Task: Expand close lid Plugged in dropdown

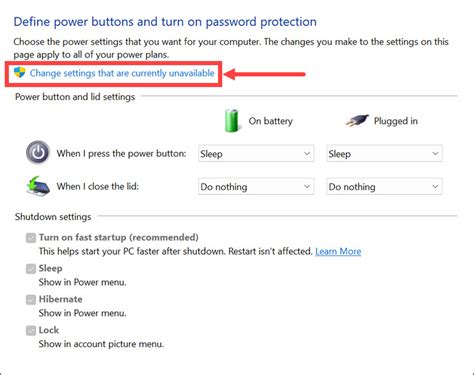Action: (384, 187)
